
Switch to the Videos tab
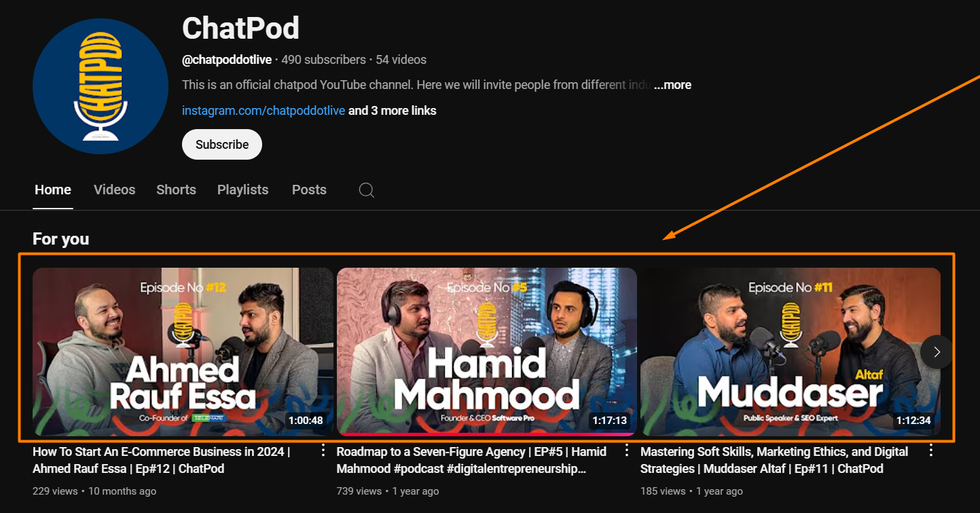coord(114,190)
